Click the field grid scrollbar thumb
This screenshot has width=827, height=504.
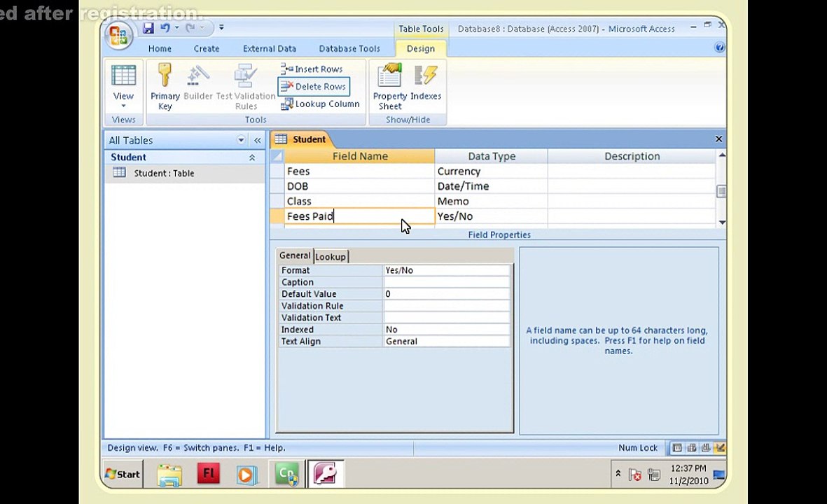721,191
